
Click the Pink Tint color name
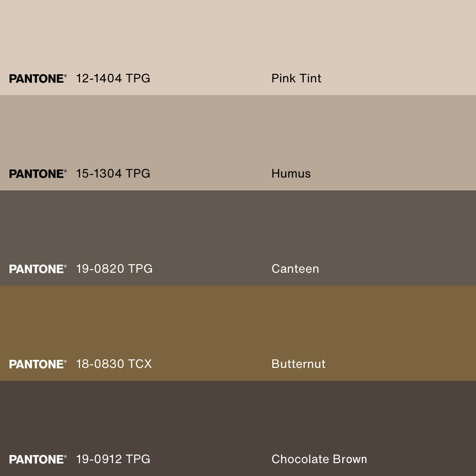coord(296,79)
